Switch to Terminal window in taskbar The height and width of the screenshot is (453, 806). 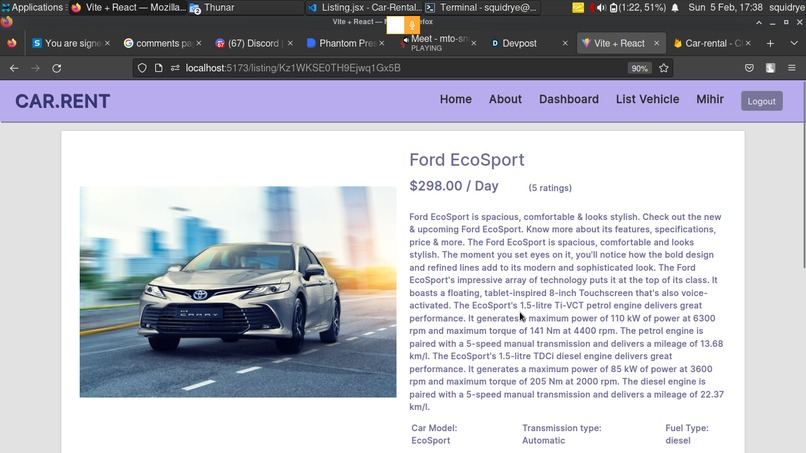pyautogui.click(x=482, y=7)
